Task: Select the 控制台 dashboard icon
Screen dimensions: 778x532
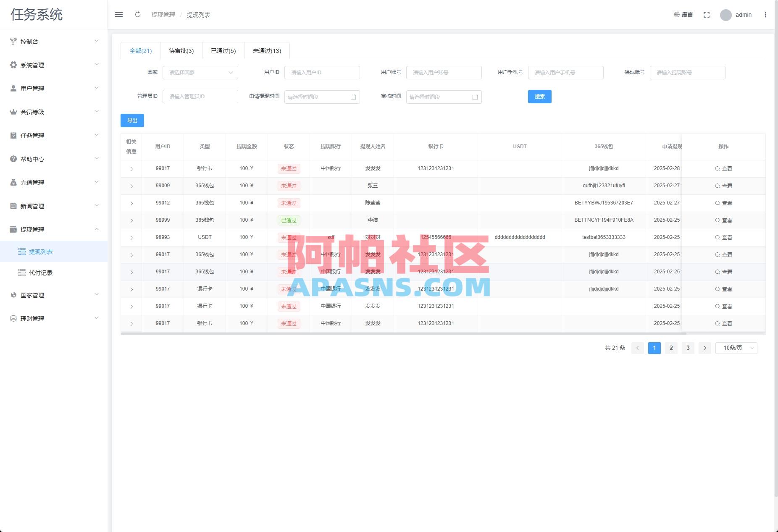Action: coord(13,41)
